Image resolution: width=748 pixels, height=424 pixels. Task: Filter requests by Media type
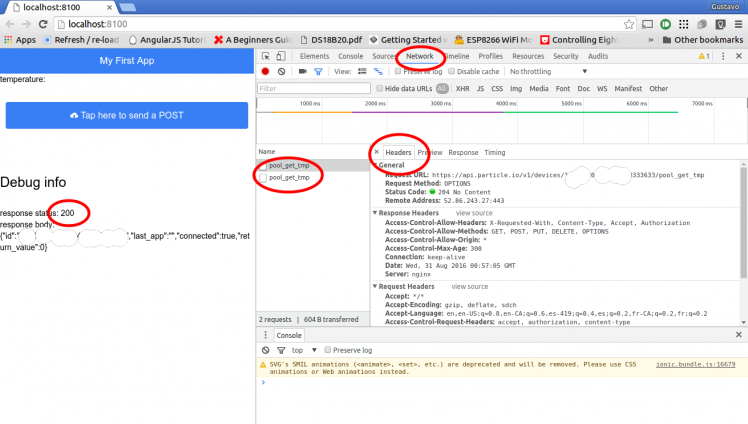[539, 89]
